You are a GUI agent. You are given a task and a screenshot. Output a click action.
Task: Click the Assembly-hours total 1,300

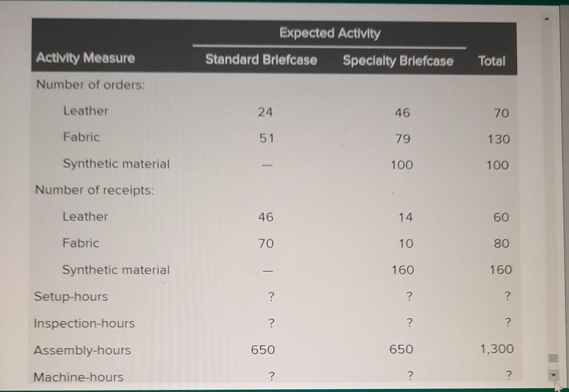click(x=497, y=349)
